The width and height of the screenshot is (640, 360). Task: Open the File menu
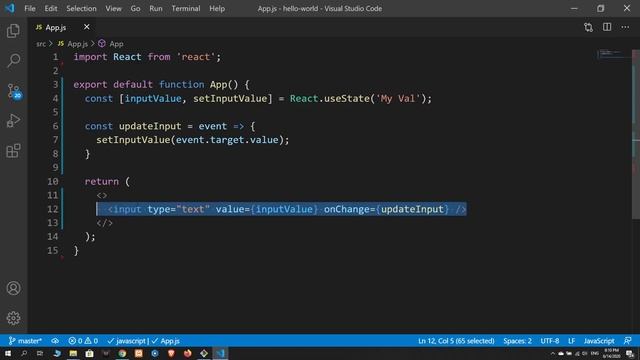point(30,8)
